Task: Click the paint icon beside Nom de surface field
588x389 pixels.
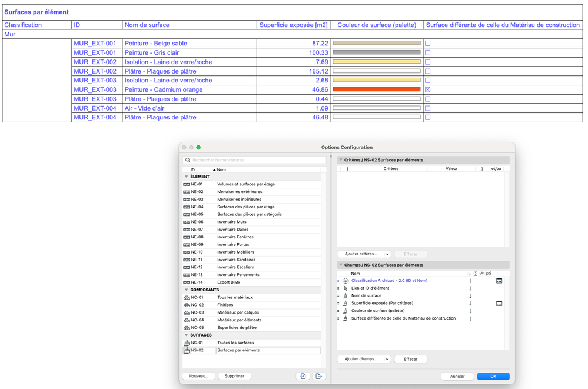Action: coord(346,295)
